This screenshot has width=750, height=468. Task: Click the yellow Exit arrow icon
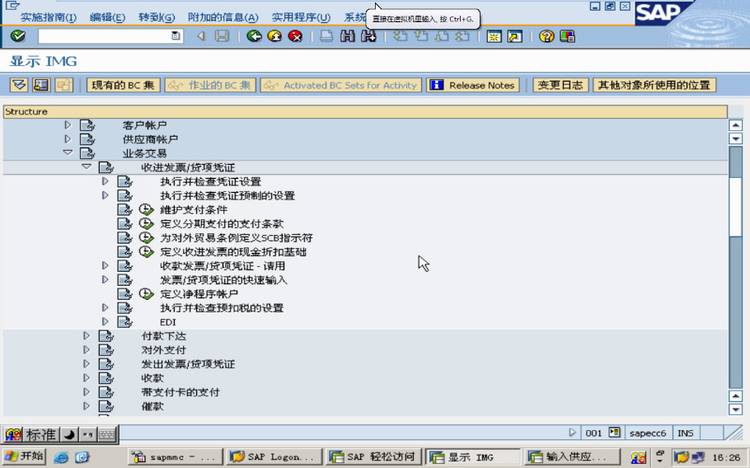coord(275,36)
